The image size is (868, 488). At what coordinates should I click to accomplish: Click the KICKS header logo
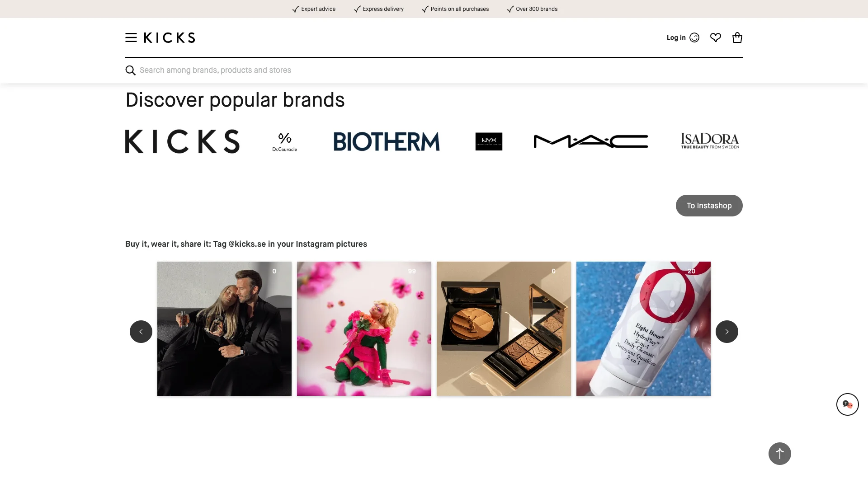tap(170, 38)
